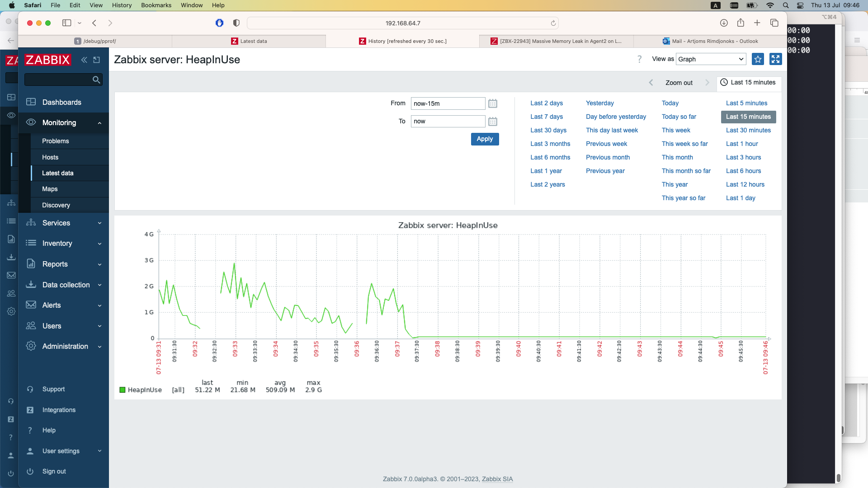The height and width of the screenshot is (488, 868).
Task: Open the Zabbix SIA footer link
Action: [x=497, y=479]
